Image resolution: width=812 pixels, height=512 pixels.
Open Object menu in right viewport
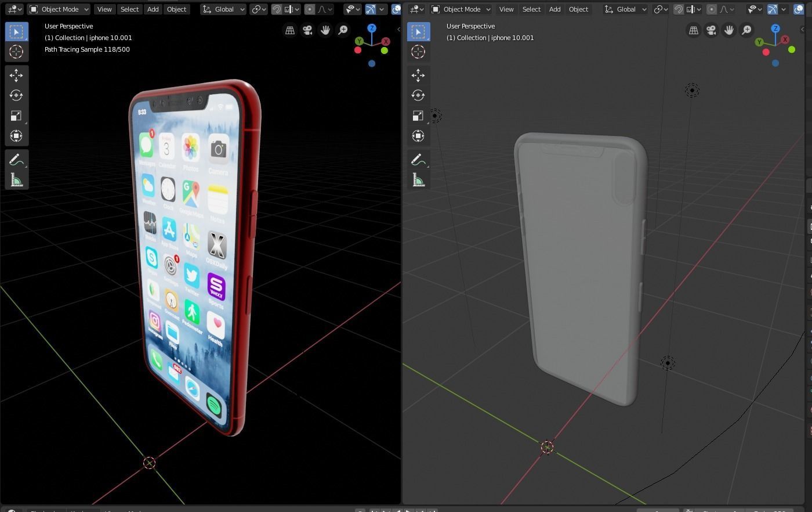point(578,9)
